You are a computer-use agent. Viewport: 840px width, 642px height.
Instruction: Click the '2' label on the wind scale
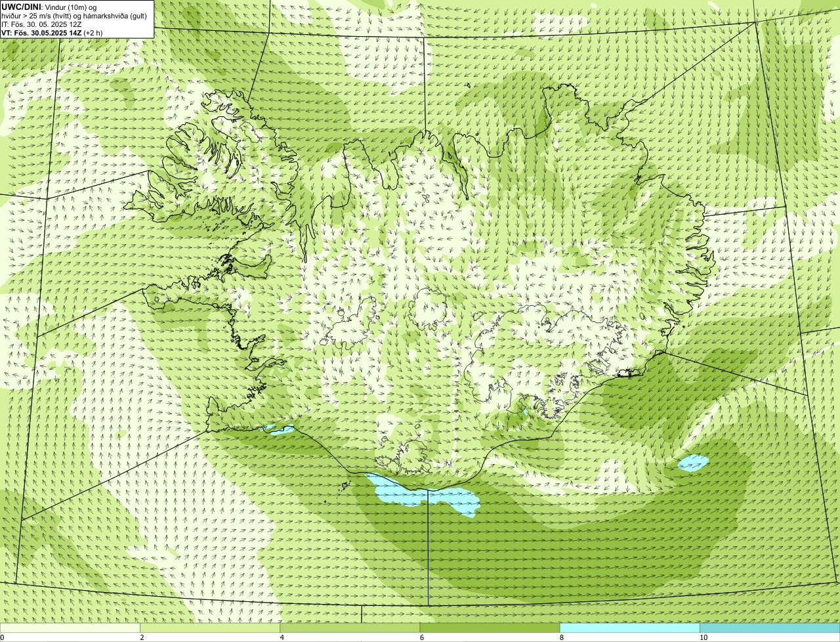click(x=142, y=637)
